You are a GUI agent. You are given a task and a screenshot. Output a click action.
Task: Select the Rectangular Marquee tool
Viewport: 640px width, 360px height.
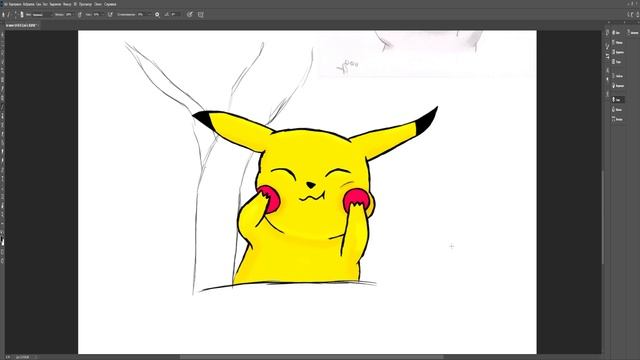pyautogui.click(x=2, y=44)
